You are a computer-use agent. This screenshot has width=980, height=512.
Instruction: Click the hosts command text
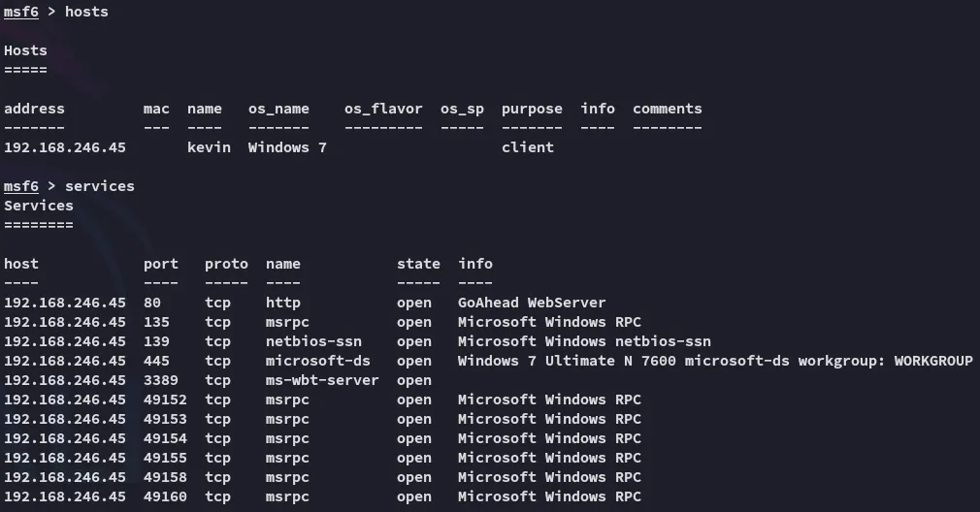(86, 12)
